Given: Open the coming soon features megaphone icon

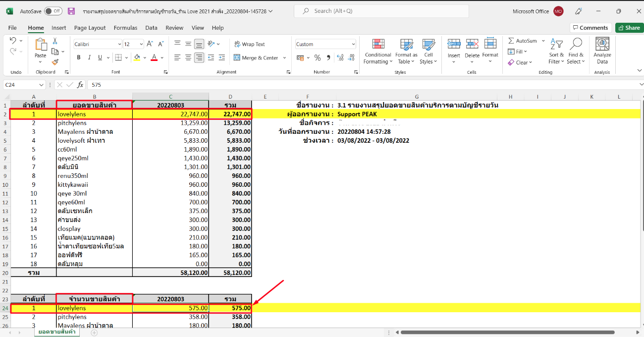Looking at the screenshot, I should point(579,11).
